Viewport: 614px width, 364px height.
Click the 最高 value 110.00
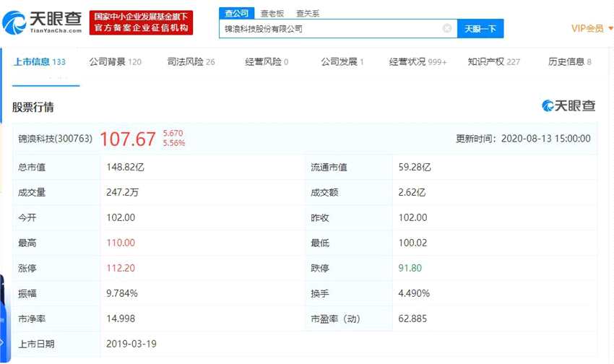(121, 243)
